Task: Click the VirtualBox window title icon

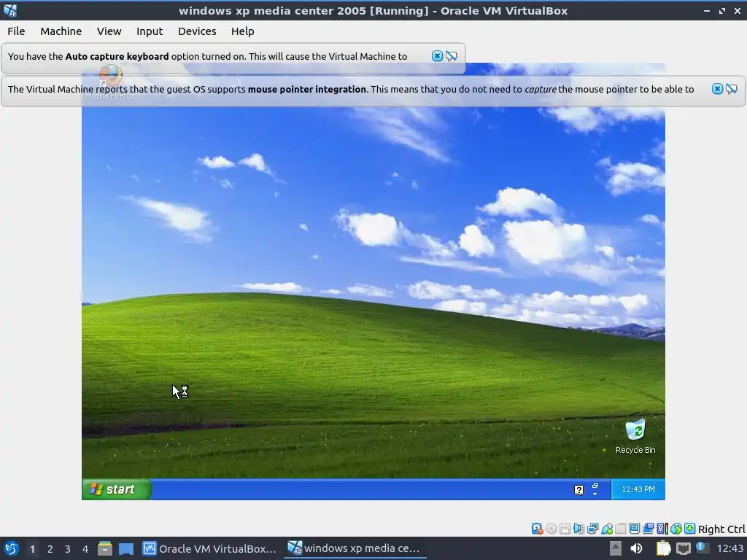Action: (x=10, y=10)
